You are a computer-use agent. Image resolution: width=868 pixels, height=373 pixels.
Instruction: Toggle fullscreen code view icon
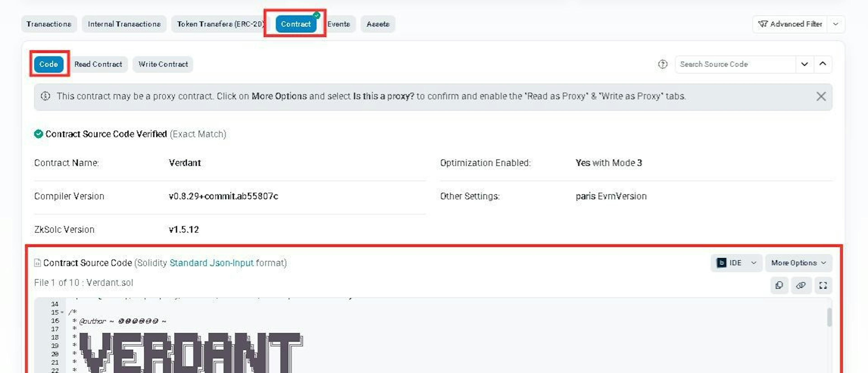click(823, 285)
